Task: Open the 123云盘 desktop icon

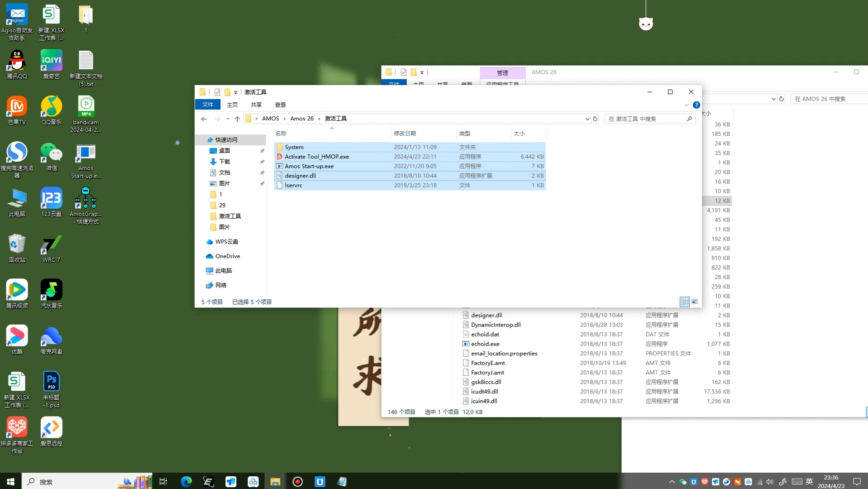Action: (x=51, y=202)
